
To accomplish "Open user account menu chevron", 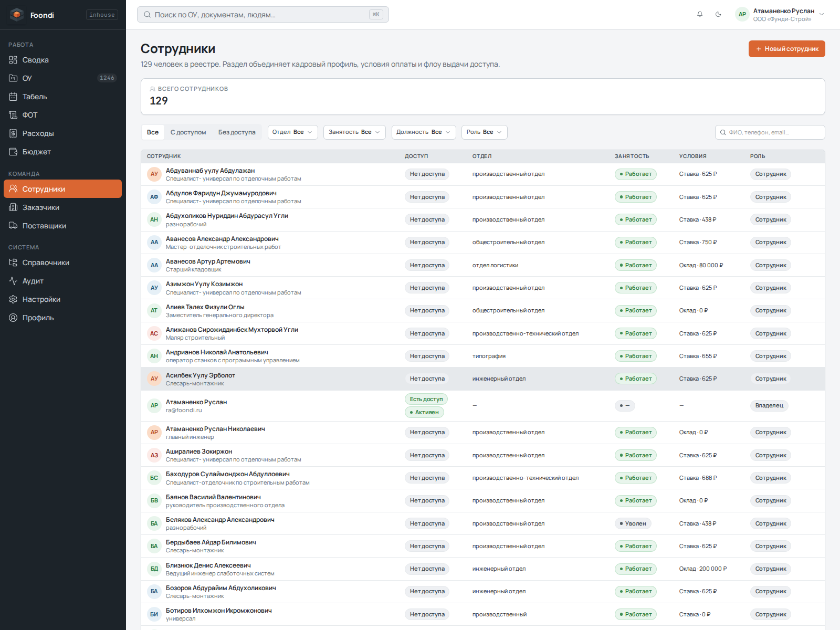I will point(822,15).
